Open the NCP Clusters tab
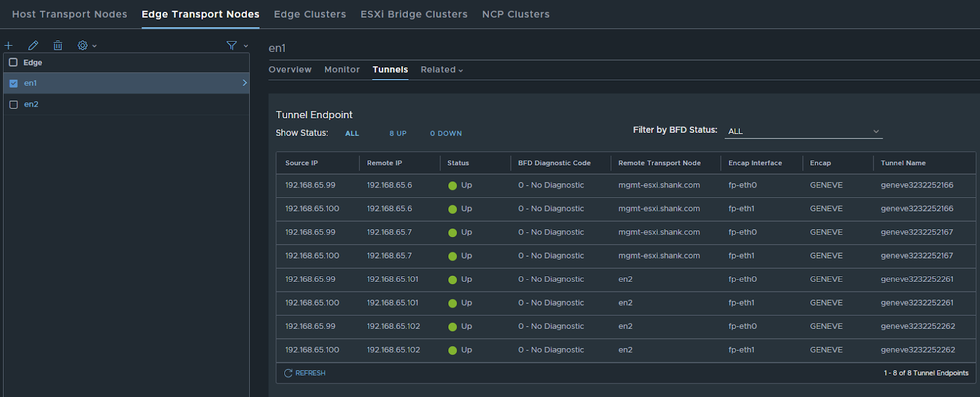This screenshot has height=397, width=980. click(x=516, y=14)
